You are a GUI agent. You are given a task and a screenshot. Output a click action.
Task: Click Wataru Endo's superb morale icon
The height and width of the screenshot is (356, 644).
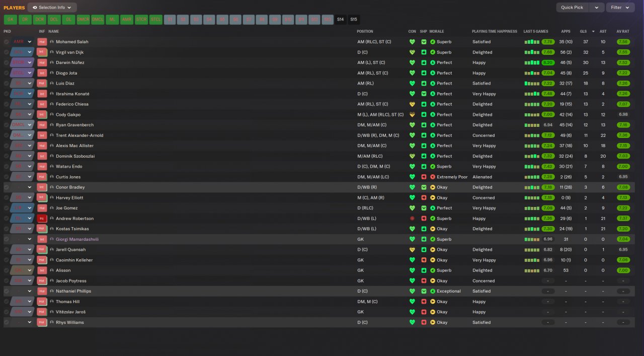tap(432, 167)
